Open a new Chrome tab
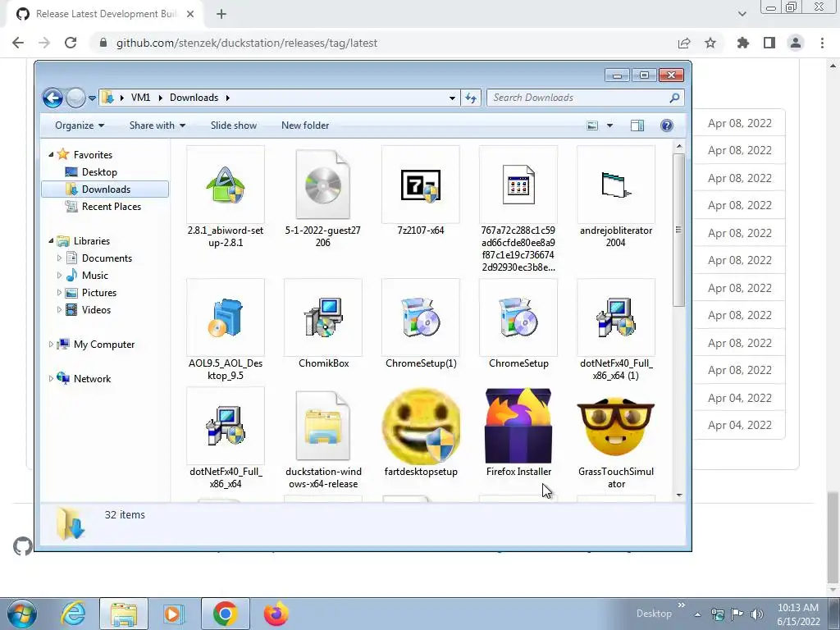The height and width of the screenshot is (630, 840). [221, 14]
